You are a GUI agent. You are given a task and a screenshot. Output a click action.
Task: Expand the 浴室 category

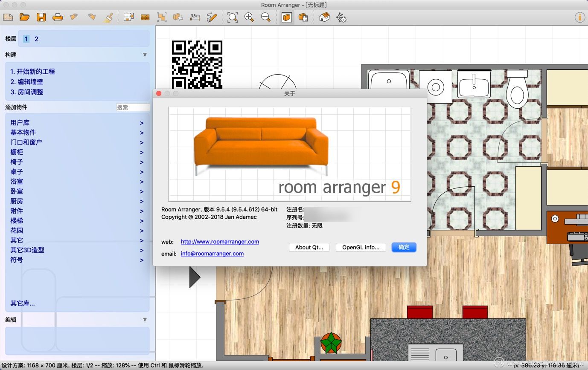[77, 181]
